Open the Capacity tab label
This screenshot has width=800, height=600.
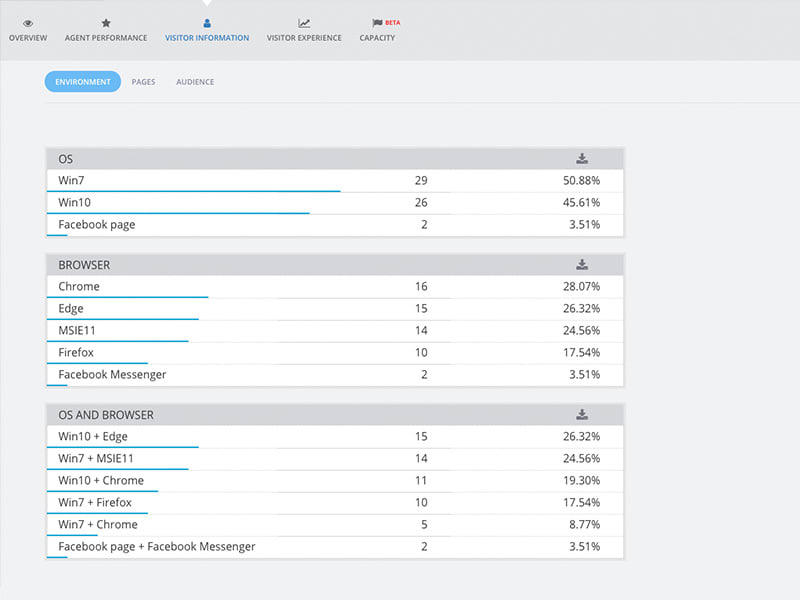[x=377, y=38]
